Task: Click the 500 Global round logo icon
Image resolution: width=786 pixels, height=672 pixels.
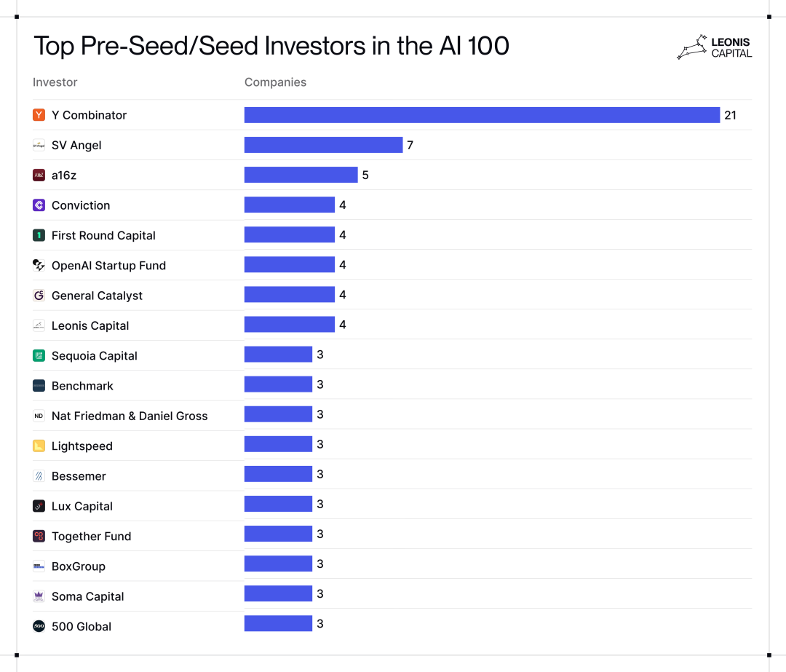Action: click(39, 626)
